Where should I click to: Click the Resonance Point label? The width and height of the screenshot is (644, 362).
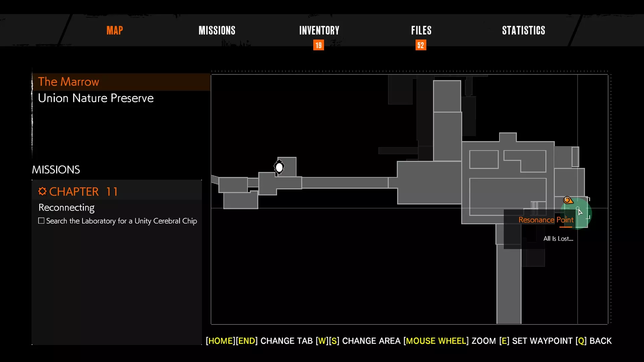(x=546, y=220)
